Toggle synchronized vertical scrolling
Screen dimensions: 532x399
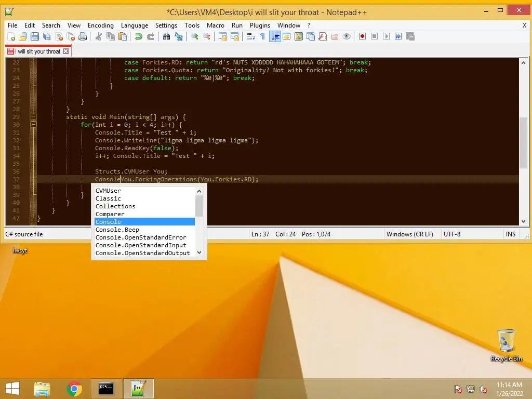(222, 36)
